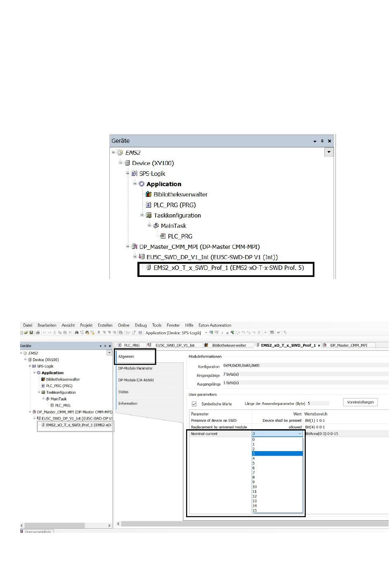Screen dimensions: 392x577
Task: Click the Bibliotheksverwalter books icon in the enlarged Geräte panel
Action: (x=149, y=194)
